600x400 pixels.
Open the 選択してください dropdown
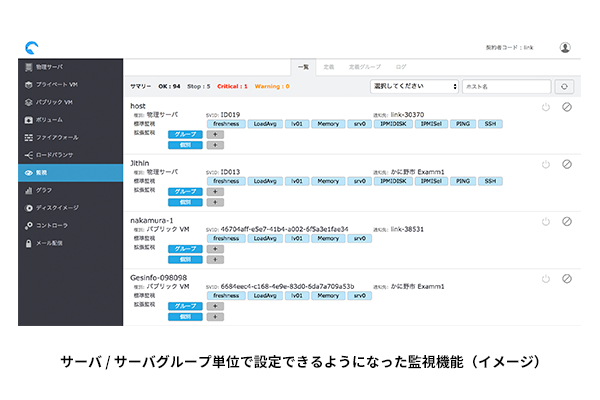point(414,87)
